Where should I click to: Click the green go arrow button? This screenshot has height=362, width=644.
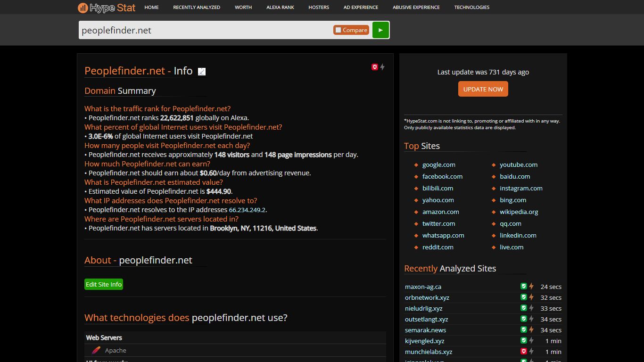[x=380, y=30]
